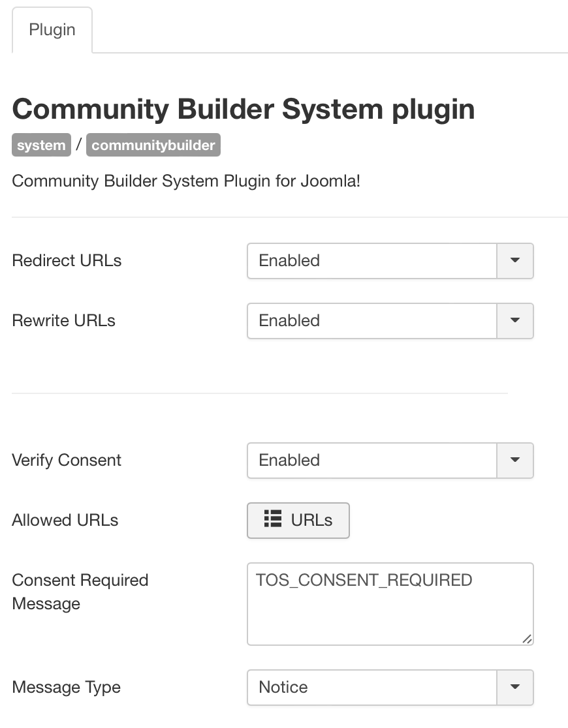Screen dimensions: 568x728
Task: Click the Verify Consent field label
Action: 67,460
